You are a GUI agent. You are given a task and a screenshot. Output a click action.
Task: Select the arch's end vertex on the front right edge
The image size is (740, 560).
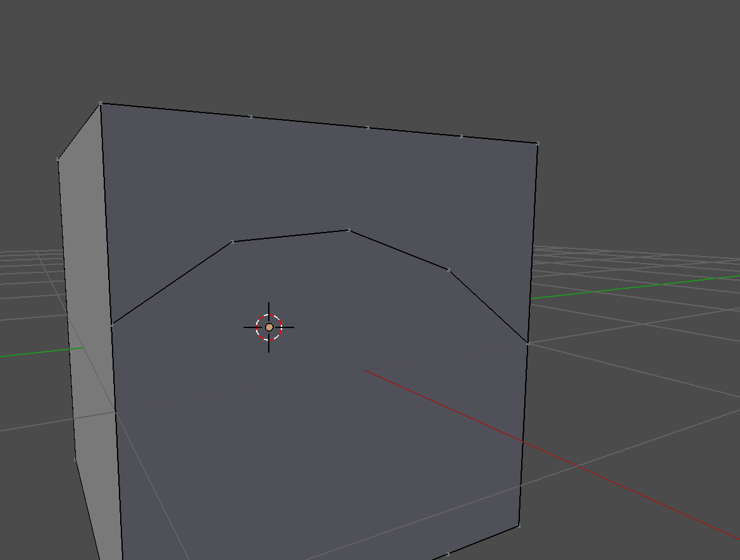528,343
